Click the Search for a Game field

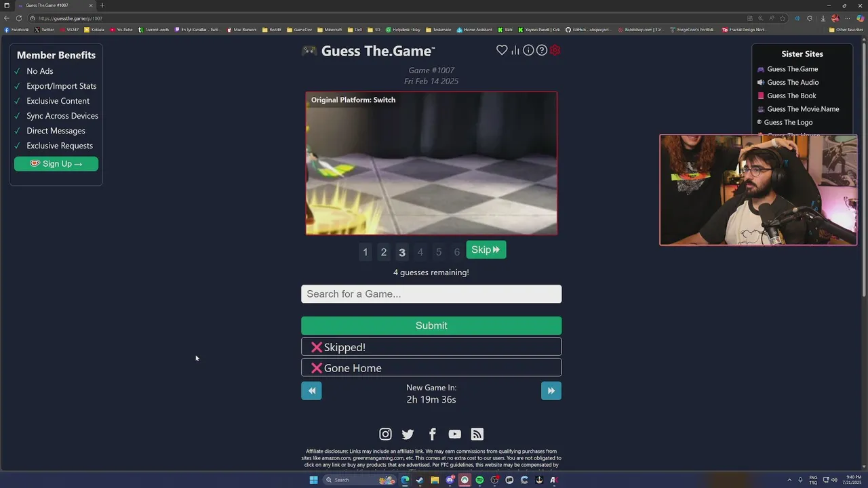tap(431, 294)
